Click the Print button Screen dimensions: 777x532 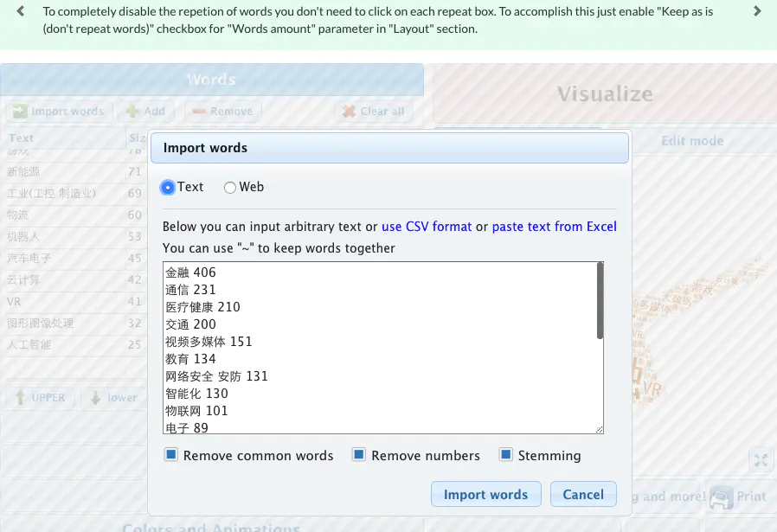(739, 497)
